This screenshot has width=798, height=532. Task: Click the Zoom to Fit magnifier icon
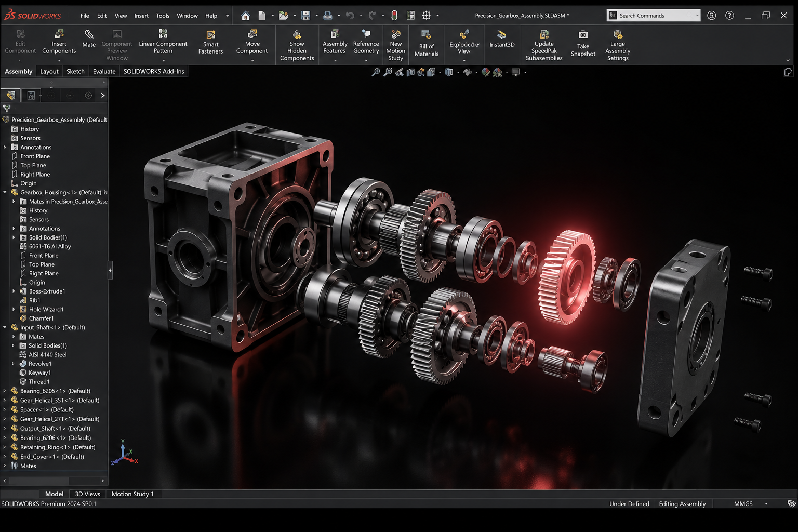(376, 72)
